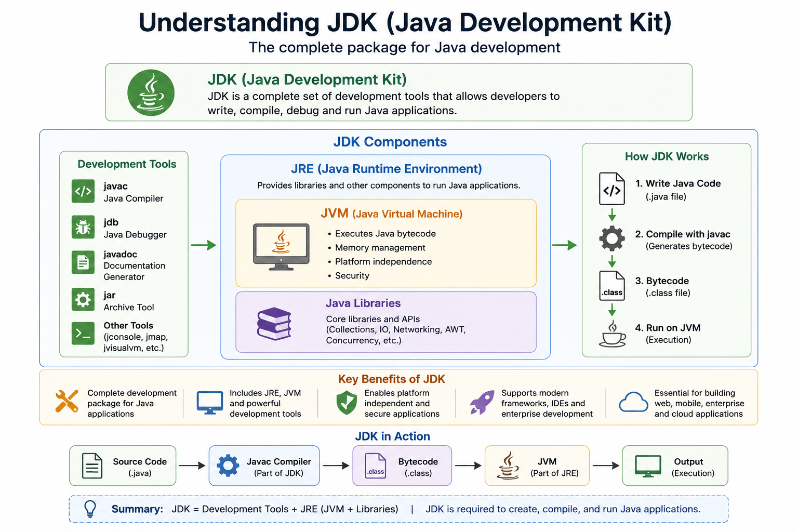The image size is (798, 532).
Task: Click the JDK Components heading
Action: coord(390,142)
